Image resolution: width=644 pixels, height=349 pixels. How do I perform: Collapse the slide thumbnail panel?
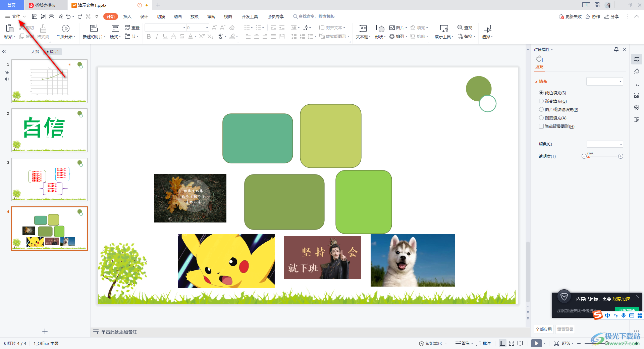[x=4, y=51]
